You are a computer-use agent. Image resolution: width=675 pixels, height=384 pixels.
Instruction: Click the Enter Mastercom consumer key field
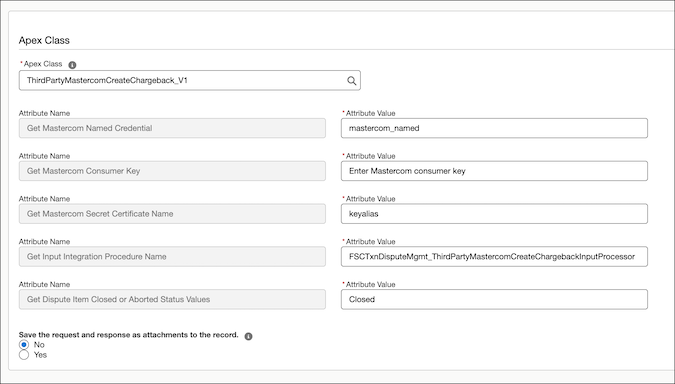[x=494, y=171]
